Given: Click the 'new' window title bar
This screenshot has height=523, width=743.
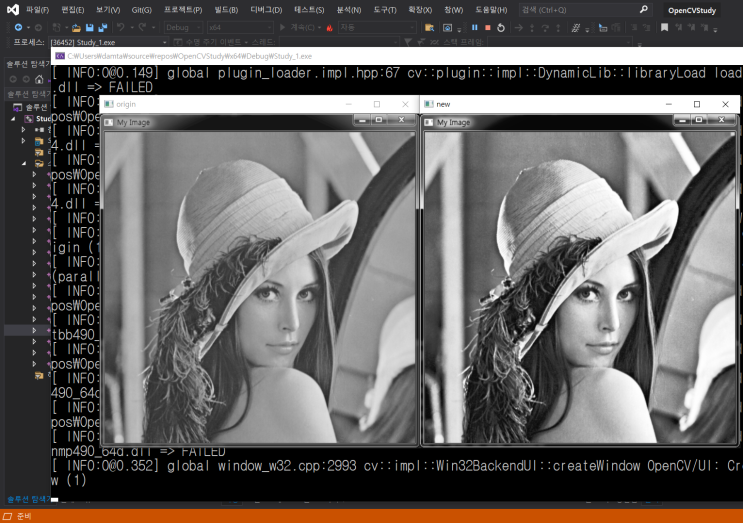Looking at the screenshot, I should coord(580,104).
